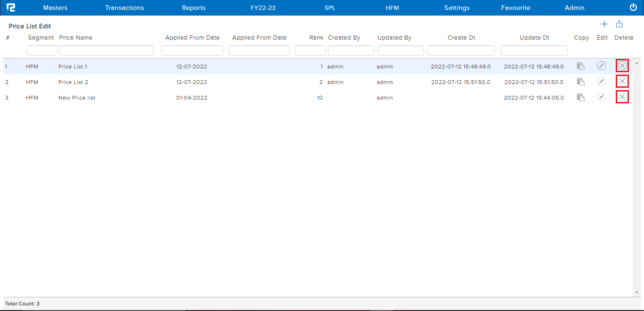The width and height of the screenshot is (644, 311).
Task: Open the Transactions menu
Action: tap(124, 8)
